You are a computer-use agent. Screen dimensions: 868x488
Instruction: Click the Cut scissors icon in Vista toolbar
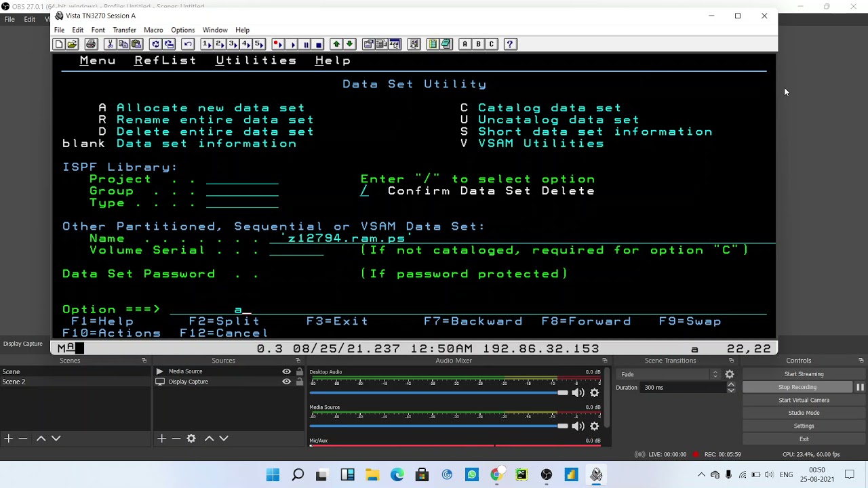pos(110,44)
